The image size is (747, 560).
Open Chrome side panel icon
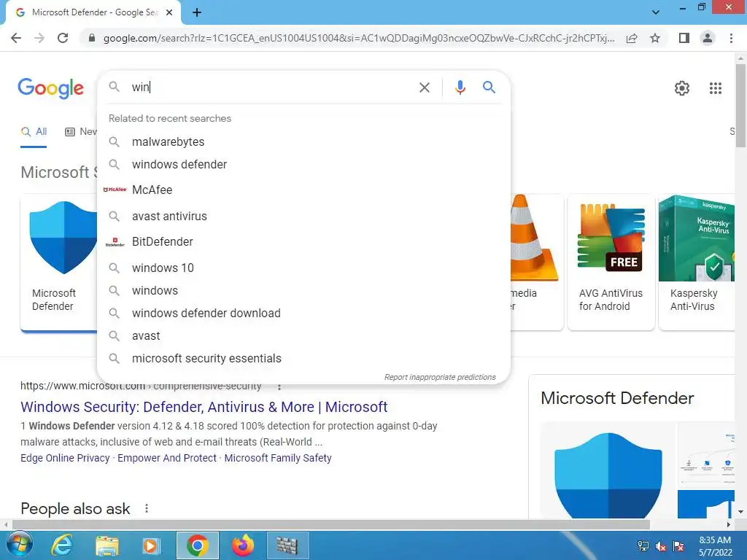[x=684, y=38]
